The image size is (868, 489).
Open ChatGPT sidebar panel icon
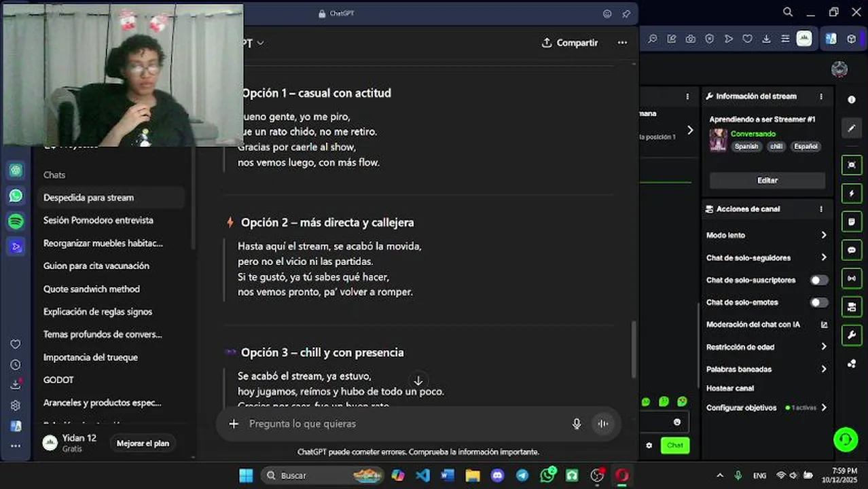16,170
